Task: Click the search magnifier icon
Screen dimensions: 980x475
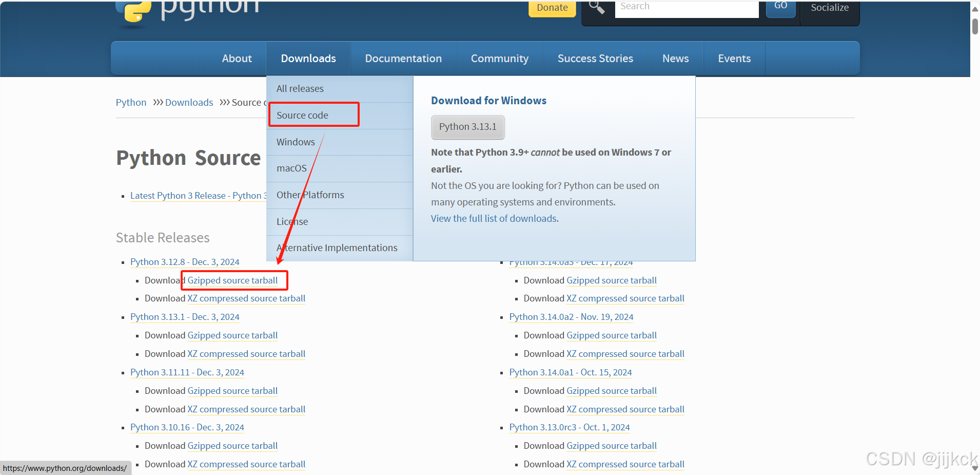Action: 596,8
